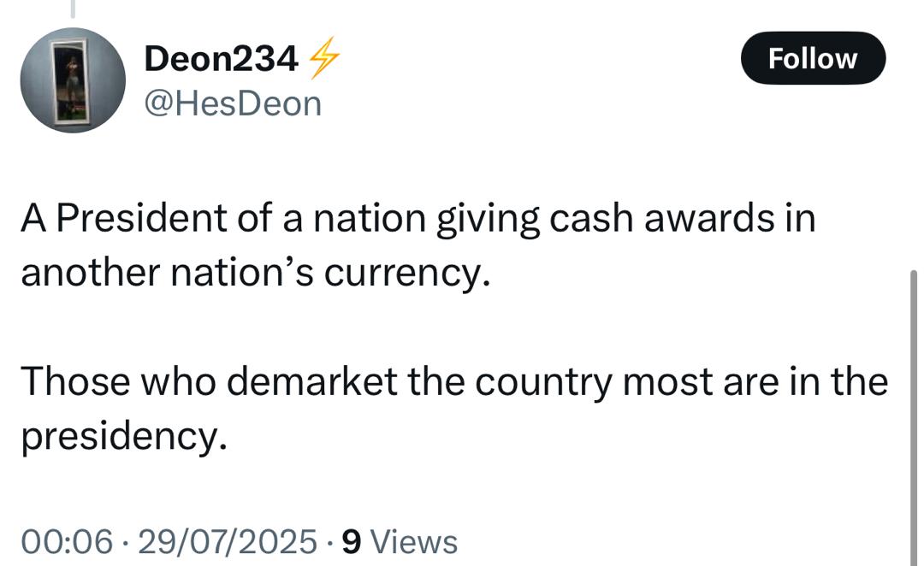Screen dimensions: 924x566
Task: Click the 00:06 post timestamp
Action: (x=66, y=541)
